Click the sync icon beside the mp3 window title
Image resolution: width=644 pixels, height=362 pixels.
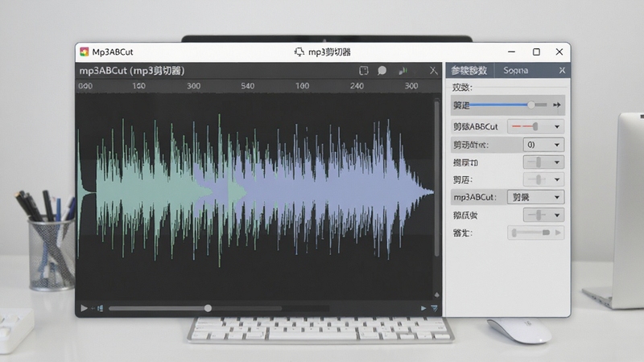click(x=299, y=52)
